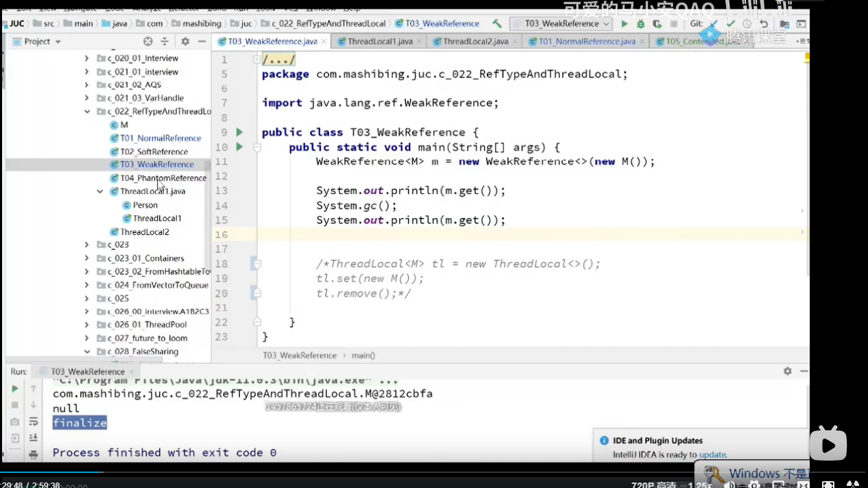Move down stack trace in Run console

click(x=33, y=405)
